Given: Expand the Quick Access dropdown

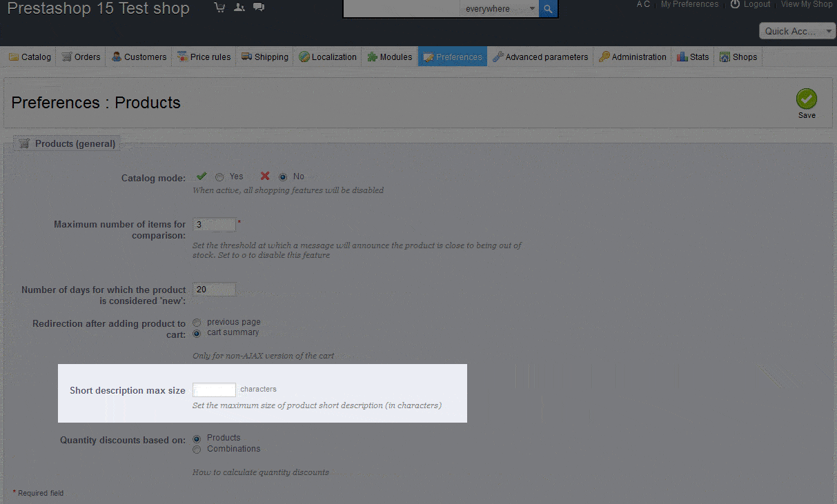Looking at the screenshot, I should tap(797, 31).
